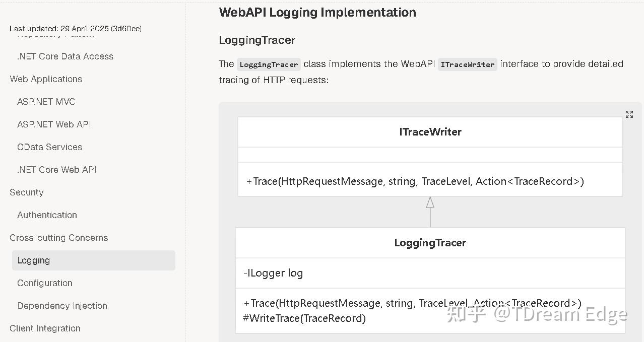Screen dimensions: 644x342
Task: Open the Configuration page
Action: tap(44, 283)
